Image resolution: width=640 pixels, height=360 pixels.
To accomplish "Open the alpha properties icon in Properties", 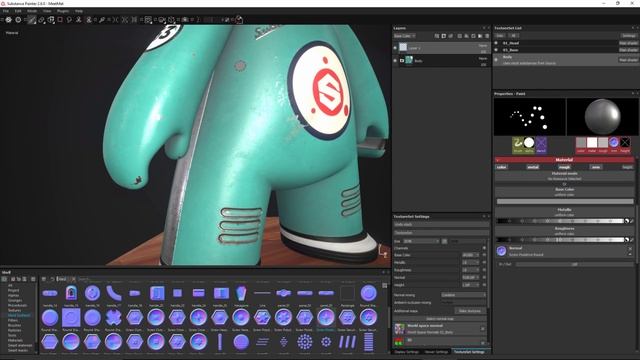I will [529, 144].
